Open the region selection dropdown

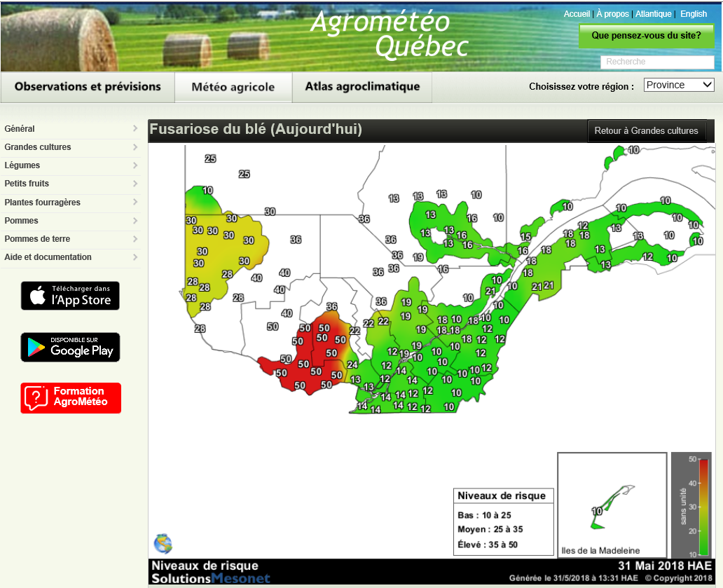point(678,85)
